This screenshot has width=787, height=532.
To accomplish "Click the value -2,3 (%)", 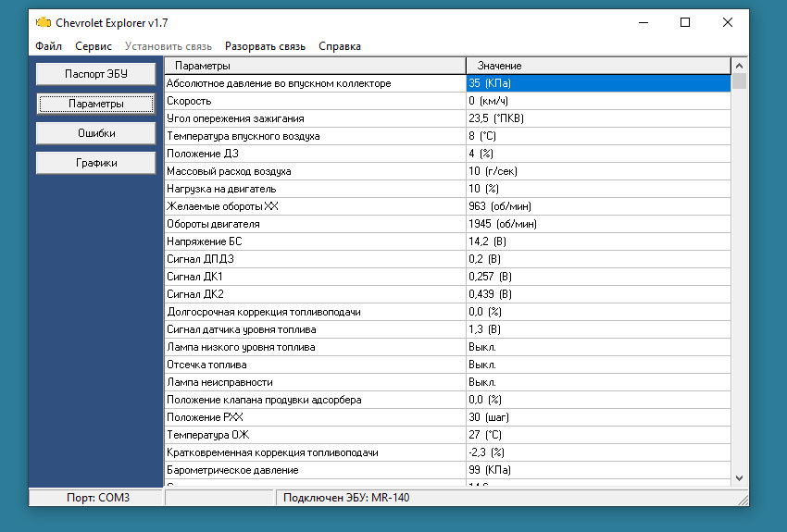I will (x=486, y=452).
